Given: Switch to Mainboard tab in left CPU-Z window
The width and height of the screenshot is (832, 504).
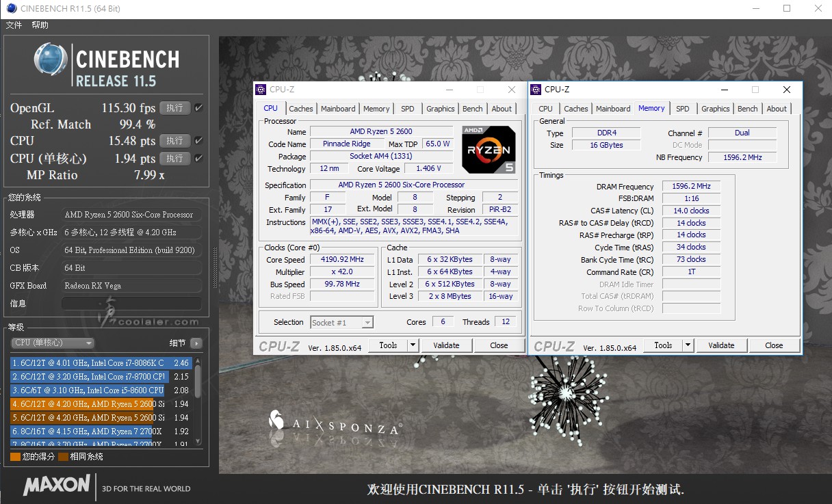Looking at the screenshot, I should click(x=338, y=109).
